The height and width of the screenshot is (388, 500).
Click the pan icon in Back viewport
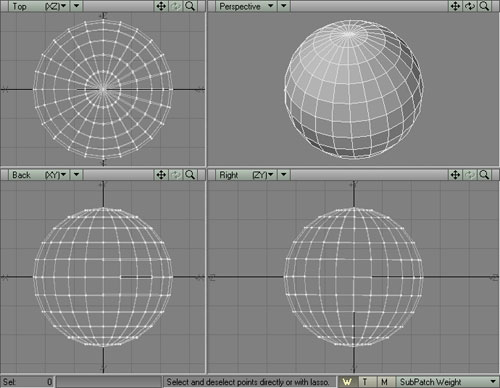tap(161, 175)
